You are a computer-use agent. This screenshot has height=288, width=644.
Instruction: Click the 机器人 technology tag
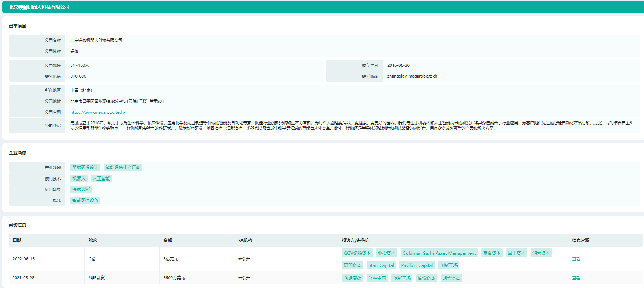coord(79,179)
